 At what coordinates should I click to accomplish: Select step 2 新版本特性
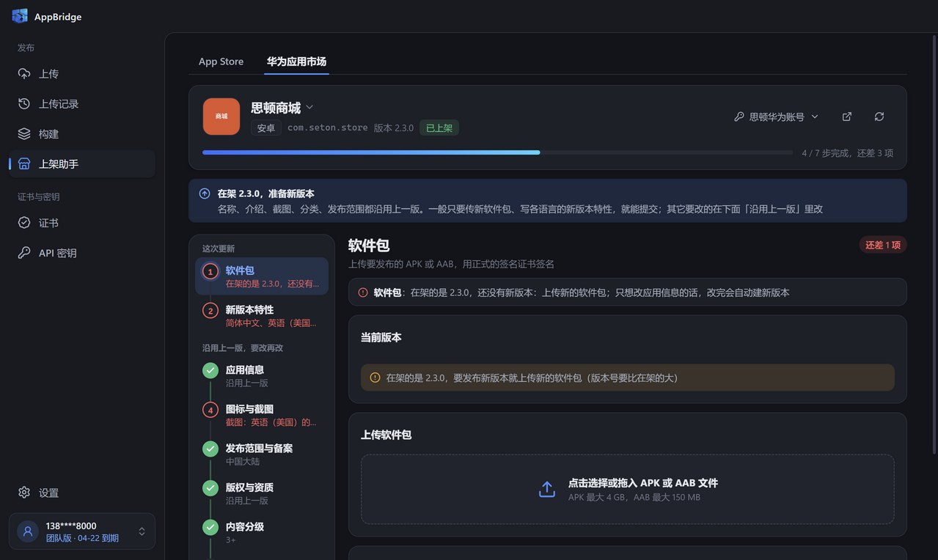pyautogui.click(x=262, y=316)
